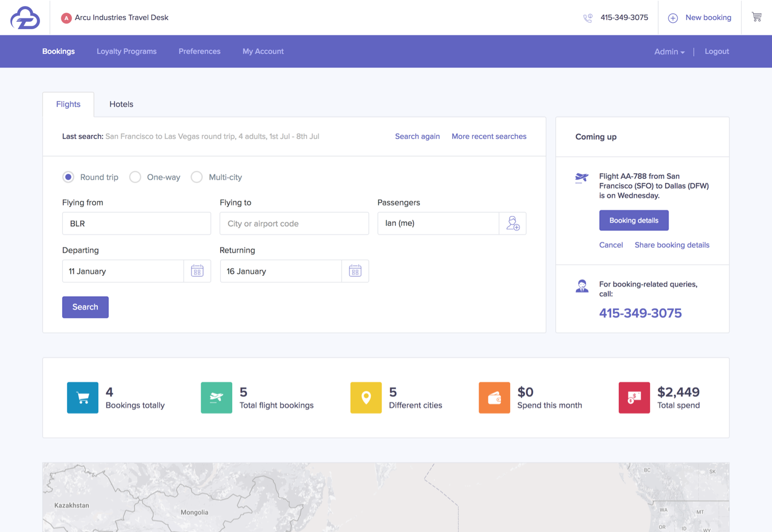
Task: Open the Loyalty Programs menu
Action: pyautogui.click(x=126, y=51)
